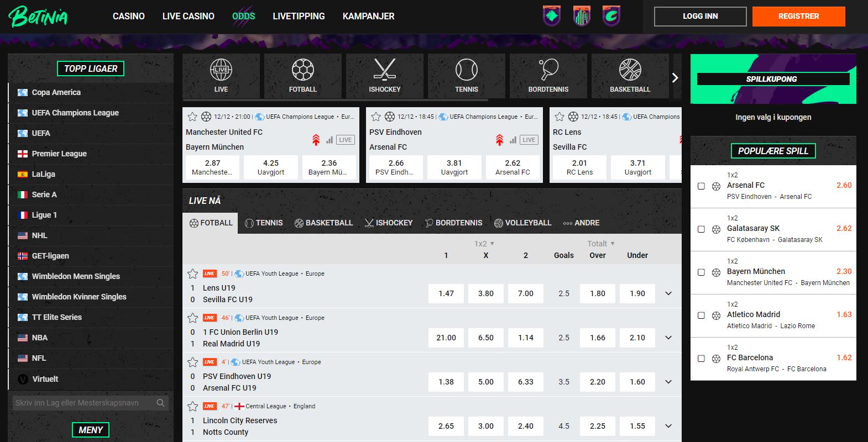The width and height of the screenshot is (868, 442).
Task: Open the Bordtennis sport category icon
Action: tap(548, 71)
